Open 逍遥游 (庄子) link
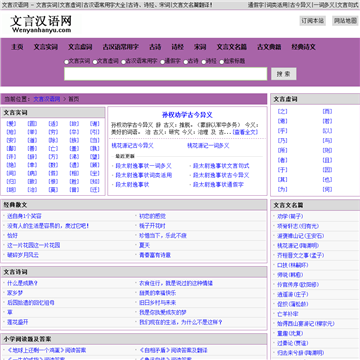Image resolution: width=360 pixels, height=360 pixels. (293, 294)
